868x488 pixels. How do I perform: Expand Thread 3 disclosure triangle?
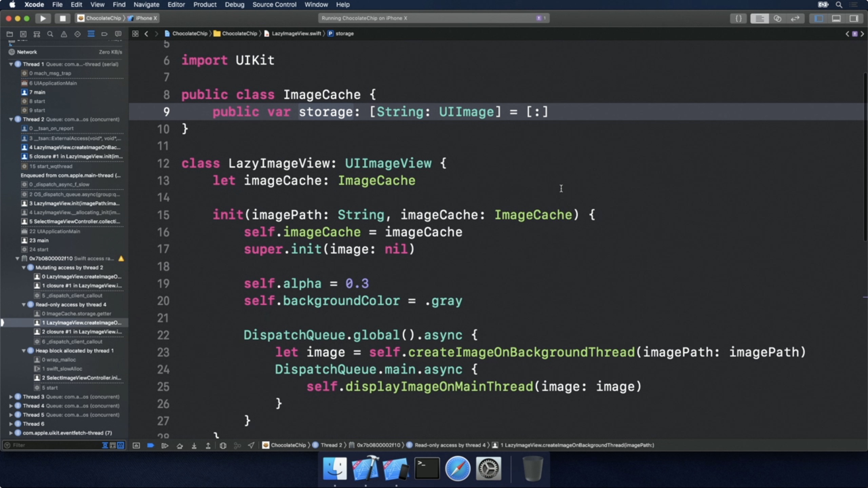pos(11,396)
